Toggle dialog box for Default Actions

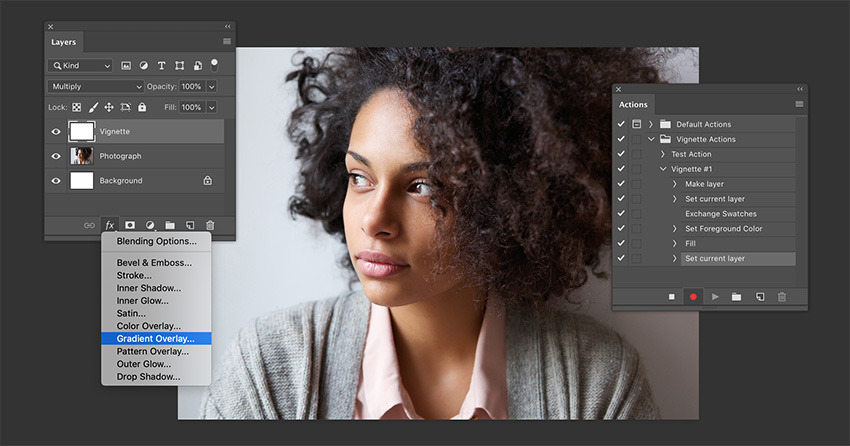tap(636, 124)
